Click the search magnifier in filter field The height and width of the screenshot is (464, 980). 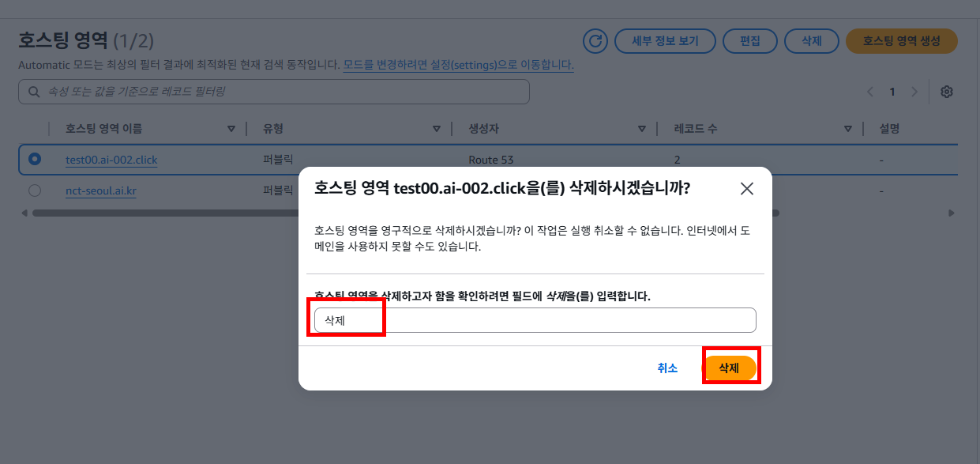click(x=33, y=92)
